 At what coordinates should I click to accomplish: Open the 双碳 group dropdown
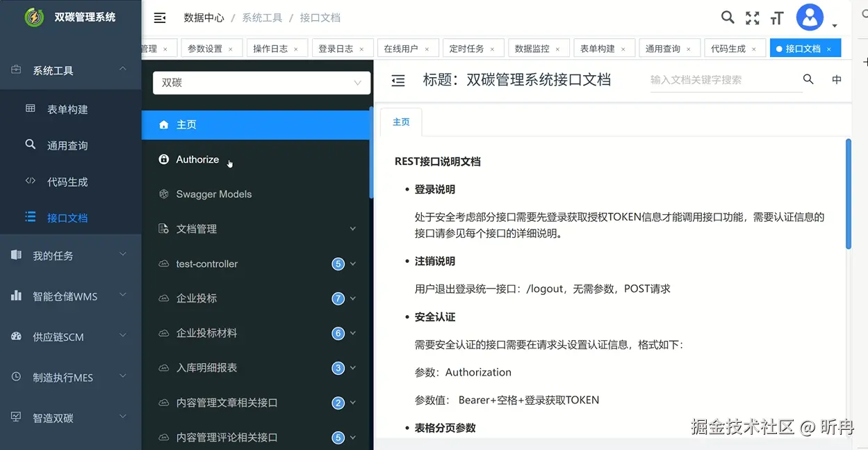[x=261, y=83]
